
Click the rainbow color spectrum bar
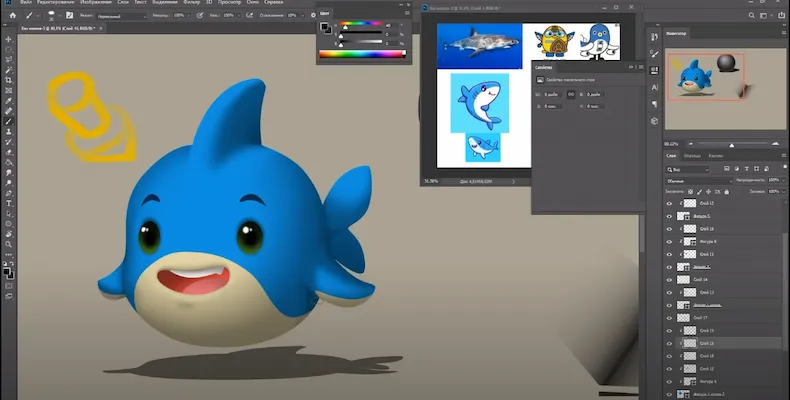364,55
